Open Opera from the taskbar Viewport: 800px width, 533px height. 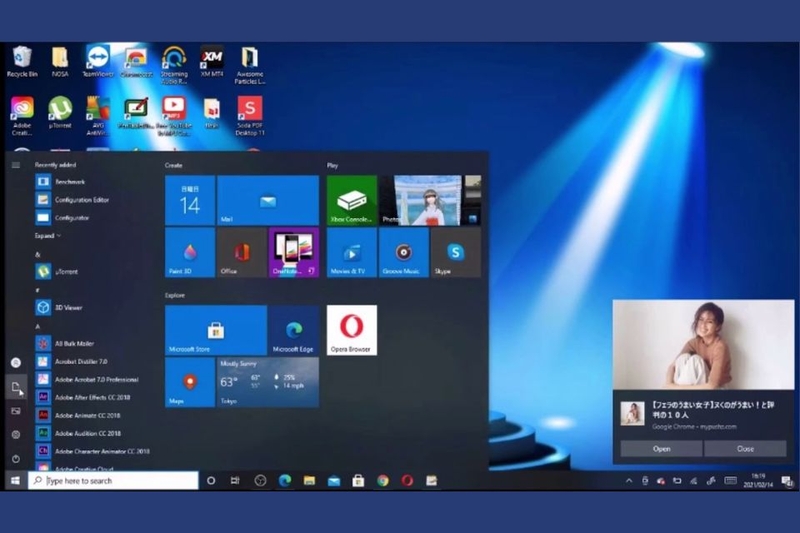[x=407, y=480]
